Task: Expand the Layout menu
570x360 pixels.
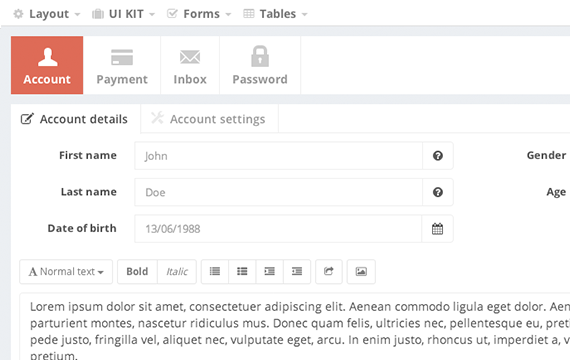Action: [47, 14]
